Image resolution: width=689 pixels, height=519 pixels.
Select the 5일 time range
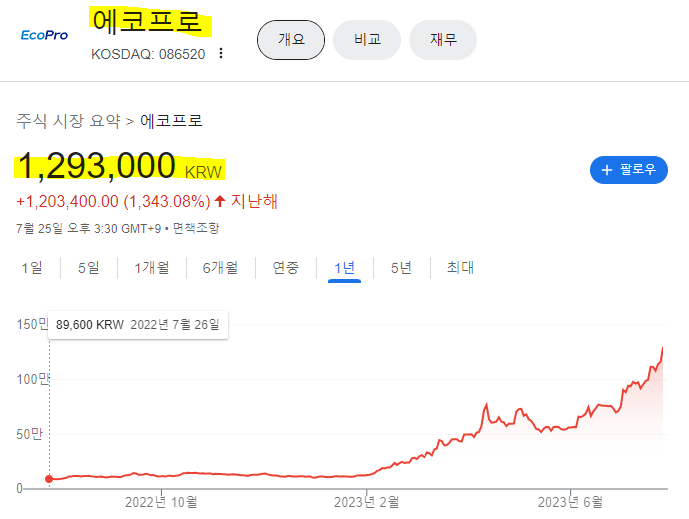point(88,268)
